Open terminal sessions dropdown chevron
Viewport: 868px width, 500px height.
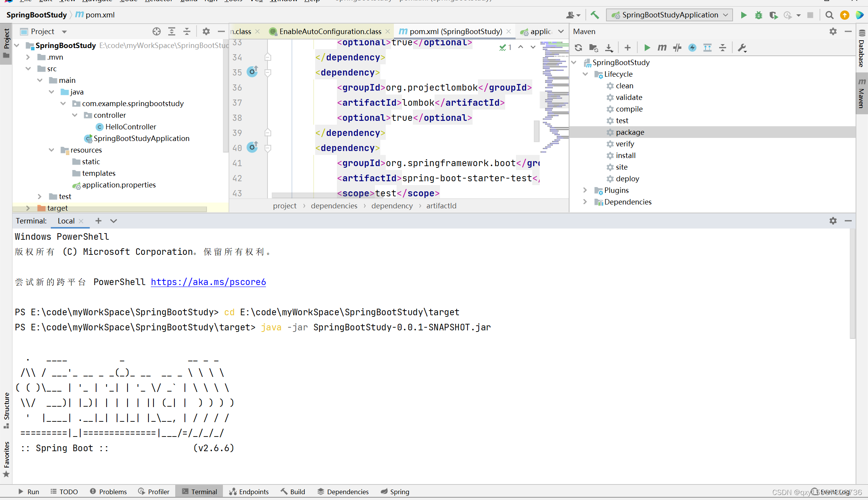tap(114, 221)
